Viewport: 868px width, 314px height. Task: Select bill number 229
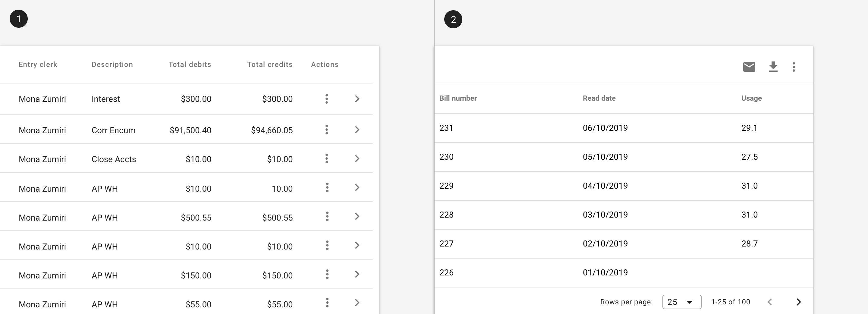(x=446, y=186)
